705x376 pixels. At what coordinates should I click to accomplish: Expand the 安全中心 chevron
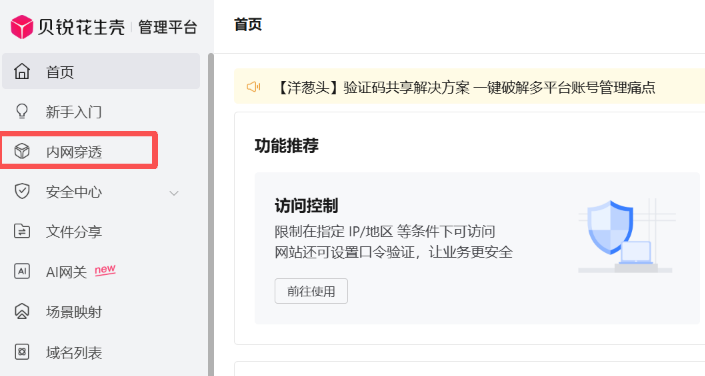pos(174,193)
